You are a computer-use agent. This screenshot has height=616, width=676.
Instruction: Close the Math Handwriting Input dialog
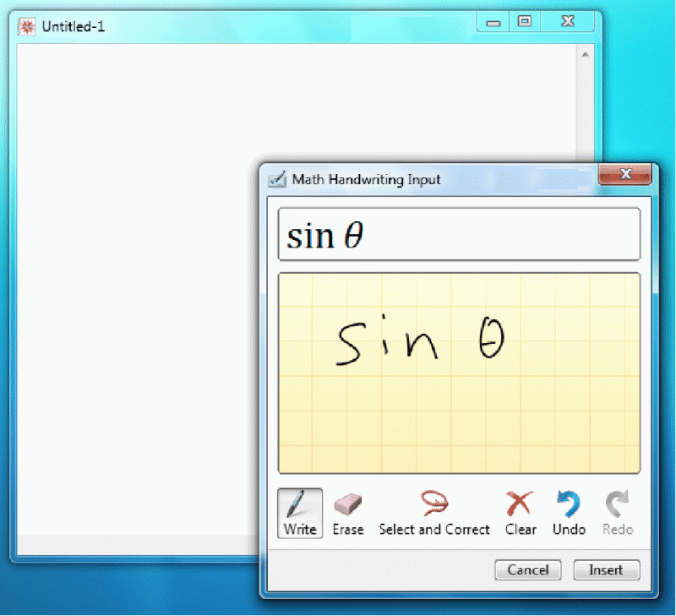[x=625, y=174]
